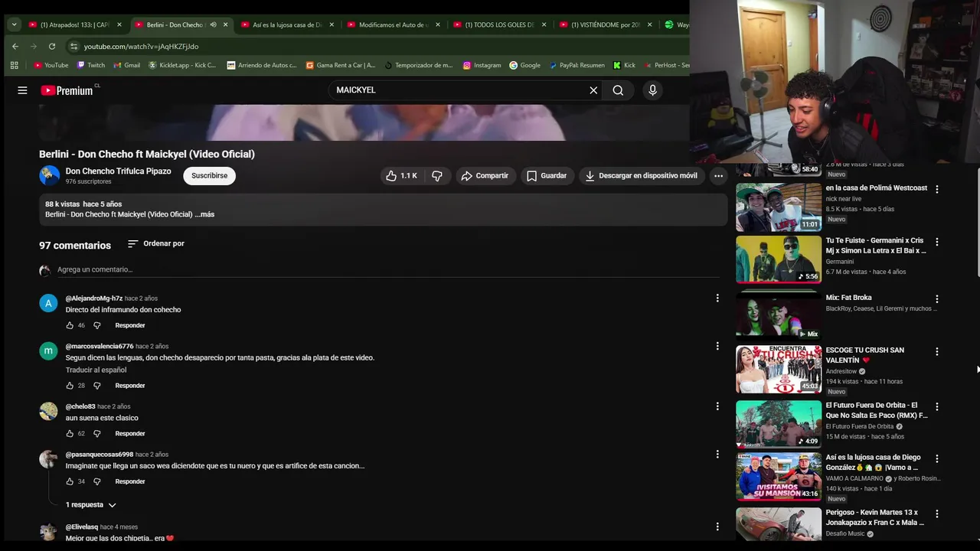Open options for en la casa de Polimá Westcoast

coord(936,189)
